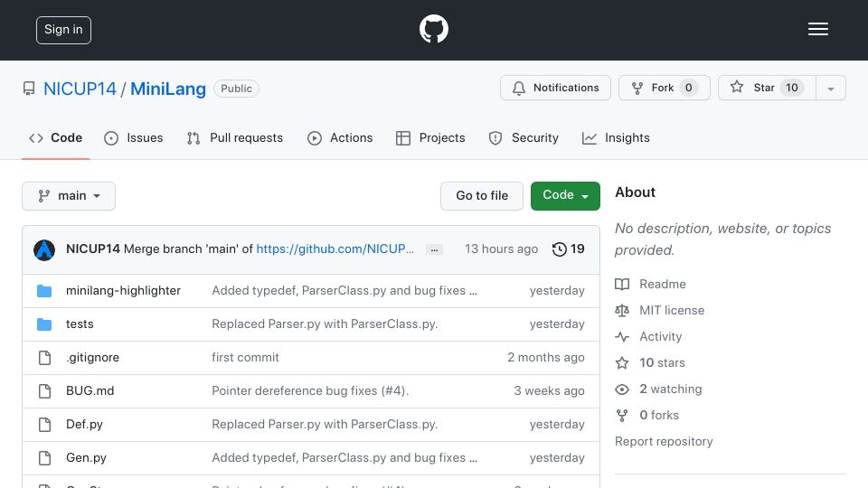Click the star icon in the Star button
This screenshot has height=488, width=868.
pyautogui.click(x=736, y=87)
